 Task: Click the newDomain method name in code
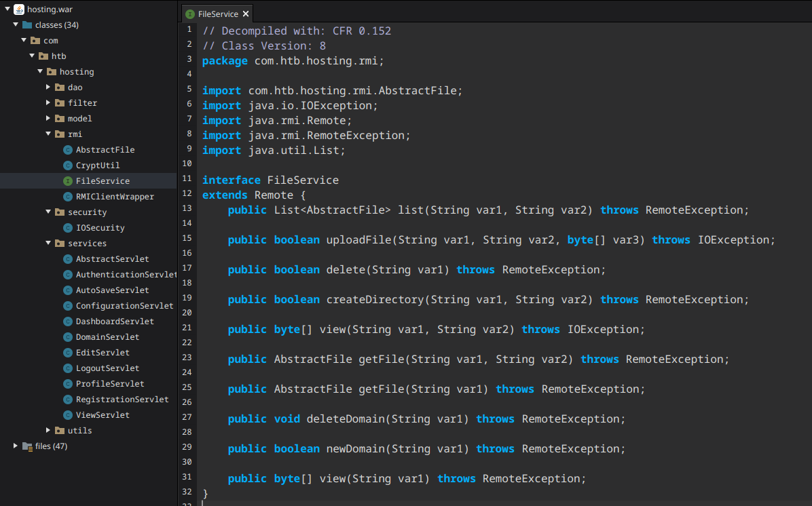[355, 449]
